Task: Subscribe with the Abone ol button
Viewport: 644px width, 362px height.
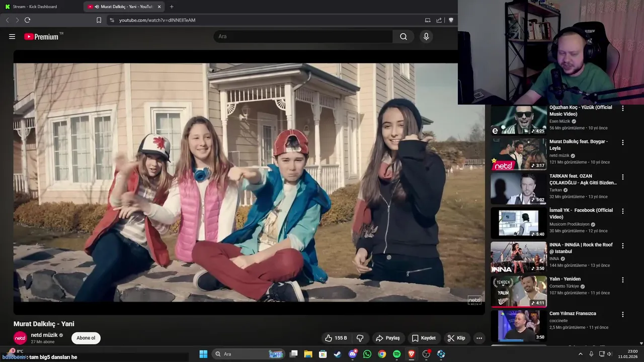Action: pyautogui.click(x=86, y=338)
